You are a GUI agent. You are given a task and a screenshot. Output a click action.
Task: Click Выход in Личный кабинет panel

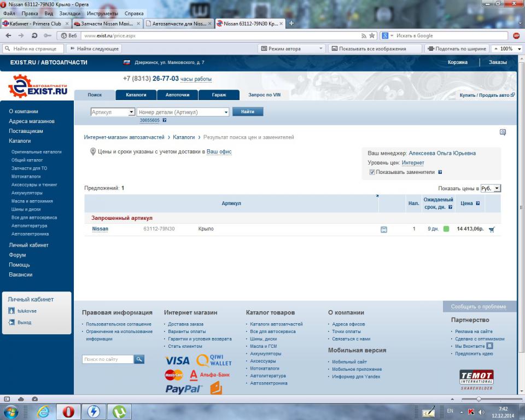tap(25, 322)
